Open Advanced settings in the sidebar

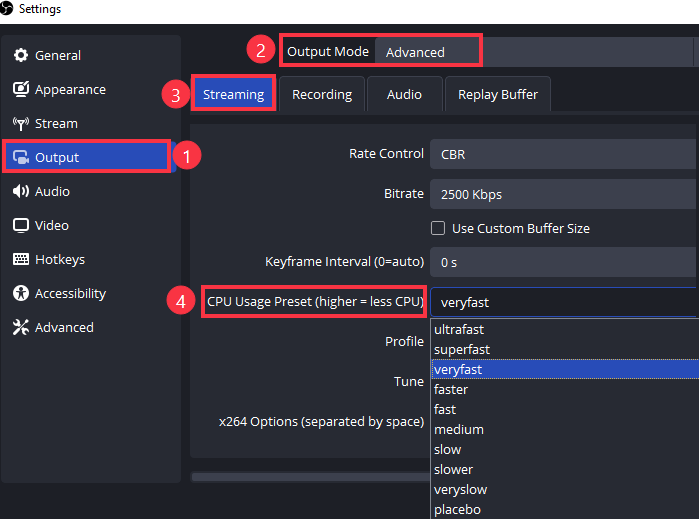pyautogui.click(x=90, y=327)
